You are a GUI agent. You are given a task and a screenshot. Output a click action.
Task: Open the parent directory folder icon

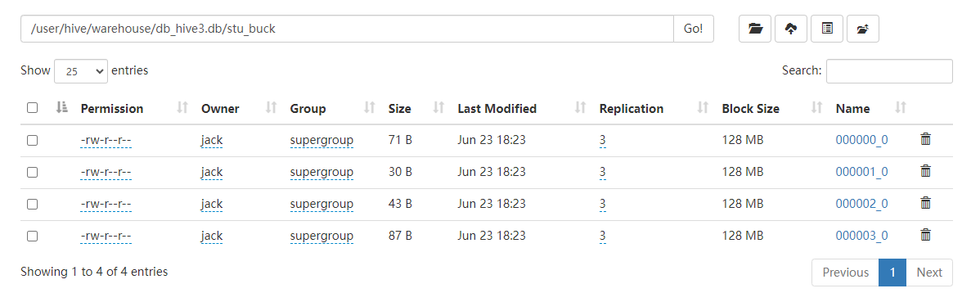coord(863,29)
